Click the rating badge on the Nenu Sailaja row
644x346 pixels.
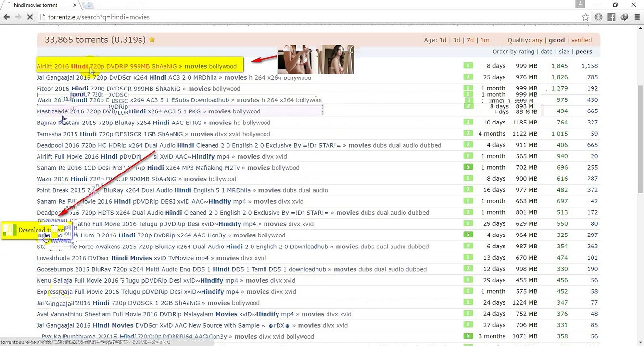click(x=468, y=280)
